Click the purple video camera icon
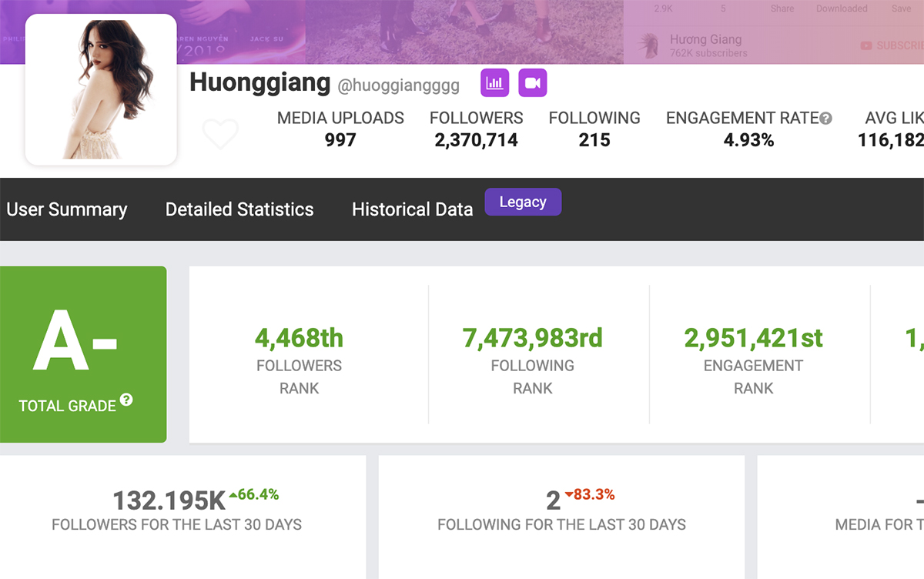924x579 pixels. 532,83
